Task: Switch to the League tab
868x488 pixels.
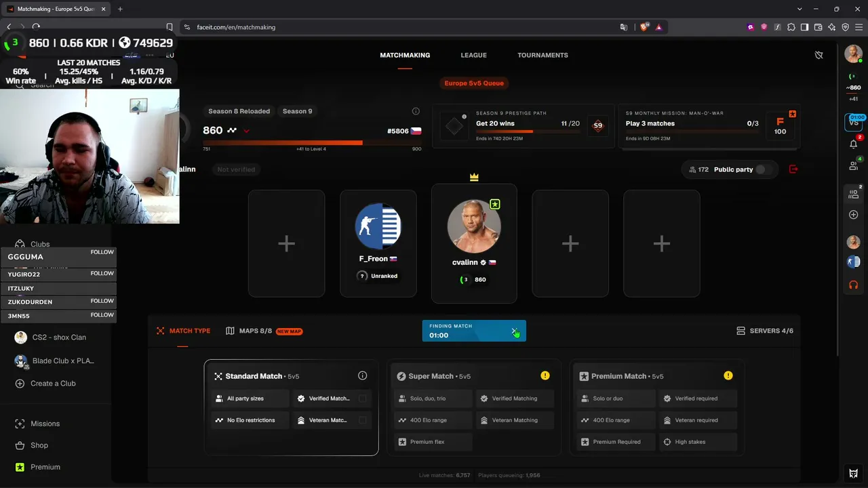Action: [473, 55]
